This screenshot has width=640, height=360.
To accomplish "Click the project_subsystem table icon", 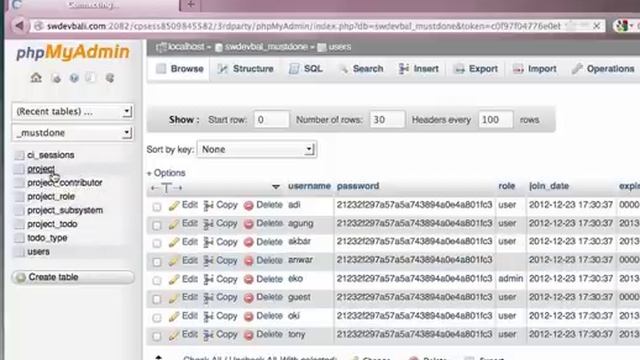I will point(19,211).
